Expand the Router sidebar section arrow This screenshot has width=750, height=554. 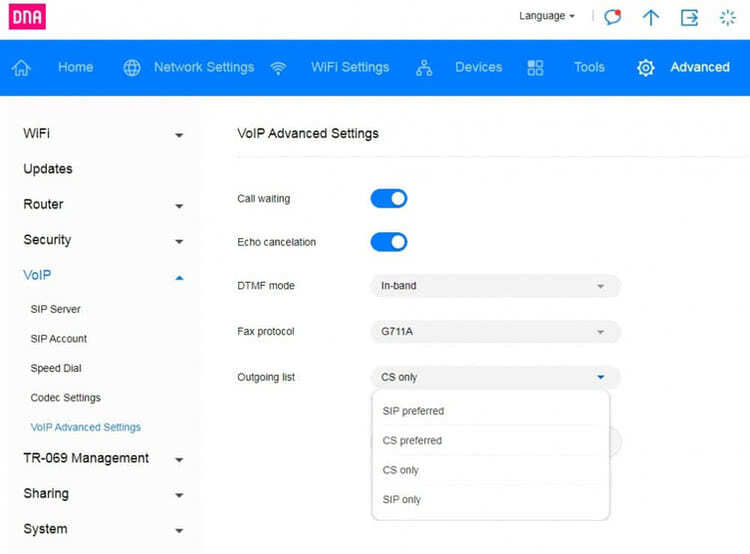pos(179,206)
